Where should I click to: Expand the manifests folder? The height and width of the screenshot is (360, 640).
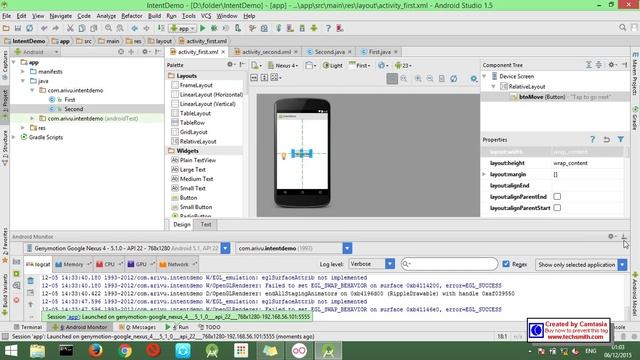(23, 71)
